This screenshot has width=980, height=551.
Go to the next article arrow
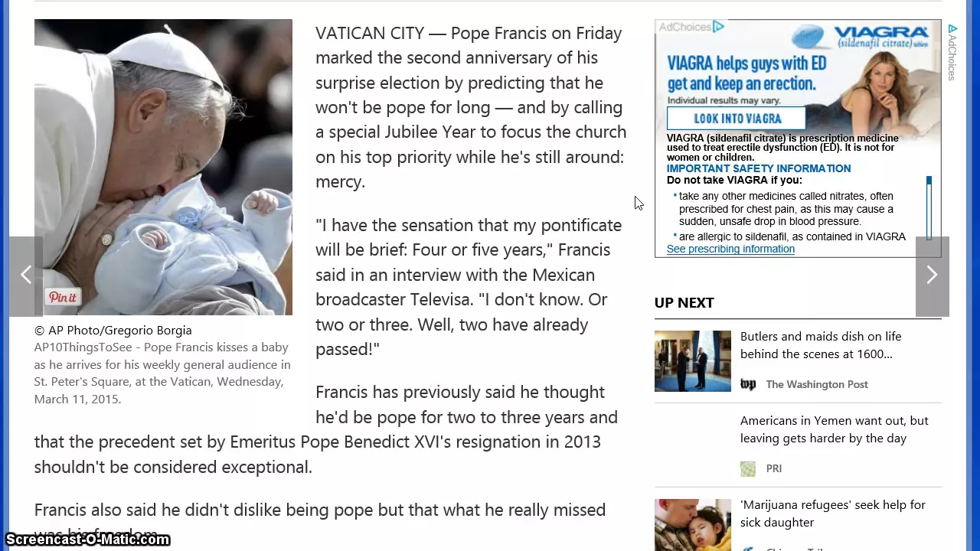[932, 275]
